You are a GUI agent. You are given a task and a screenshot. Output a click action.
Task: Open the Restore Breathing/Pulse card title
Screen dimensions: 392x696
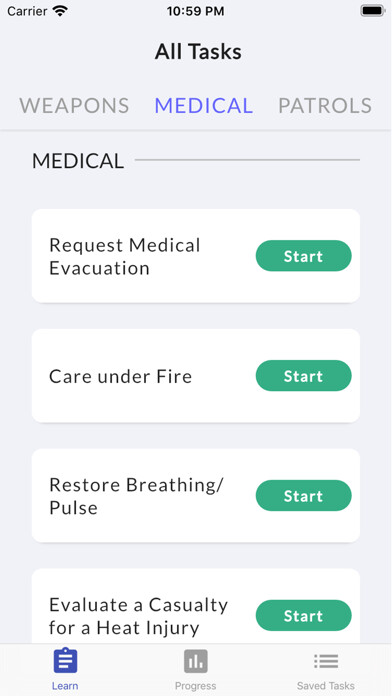point(136,496)
